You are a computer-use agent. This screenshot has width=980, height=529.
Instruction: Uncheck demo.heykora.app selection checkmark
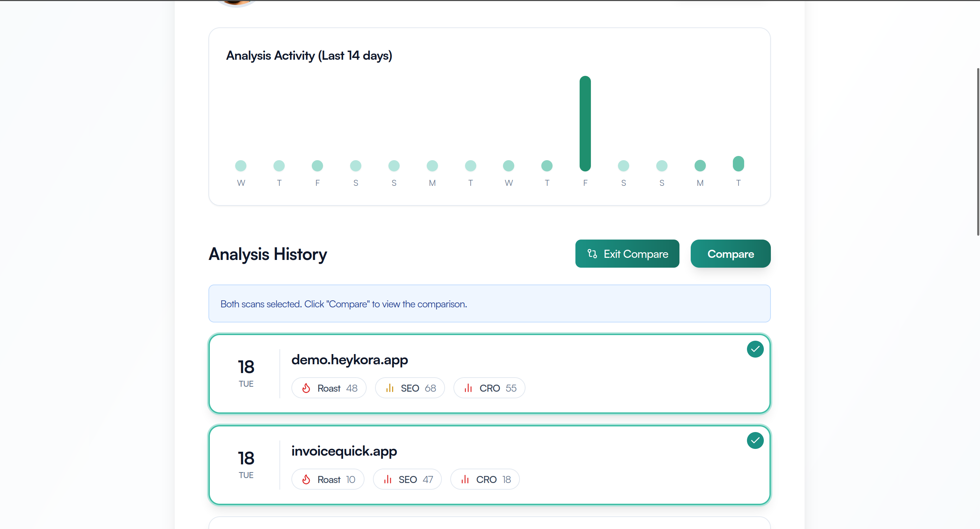755,349
